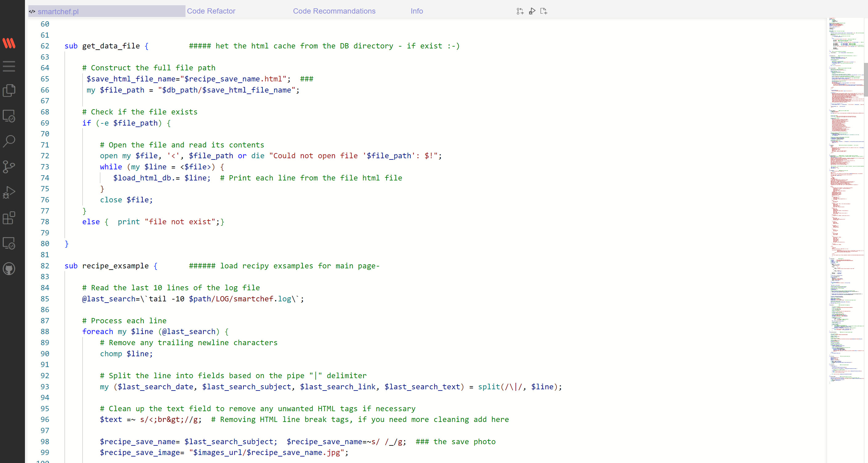
Task: Click the lower remote monitor sidebar icon
Action: pyautogui.click(x=9, y=243)
